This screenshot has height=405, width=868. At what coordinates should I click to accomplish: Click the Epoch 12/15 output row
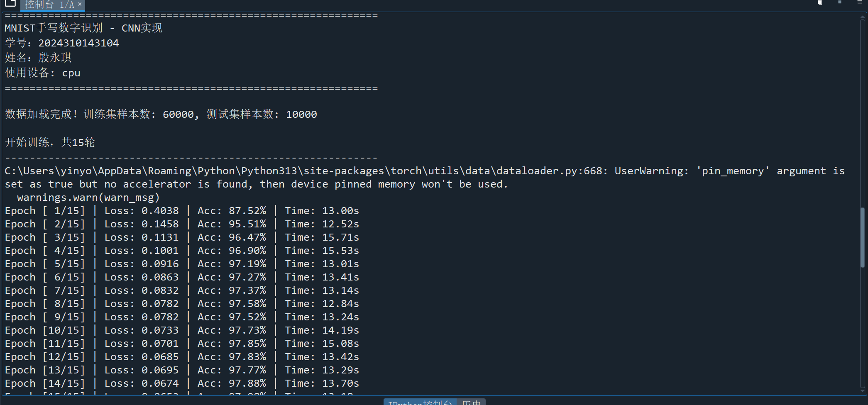click(182, 356)
